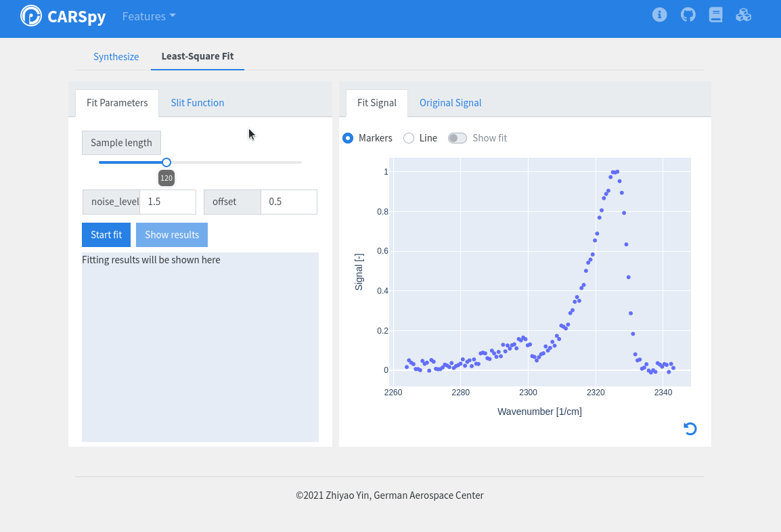781x532 pixels.
Task: Click the info circle icon in navbar
Action: (659, 15)
